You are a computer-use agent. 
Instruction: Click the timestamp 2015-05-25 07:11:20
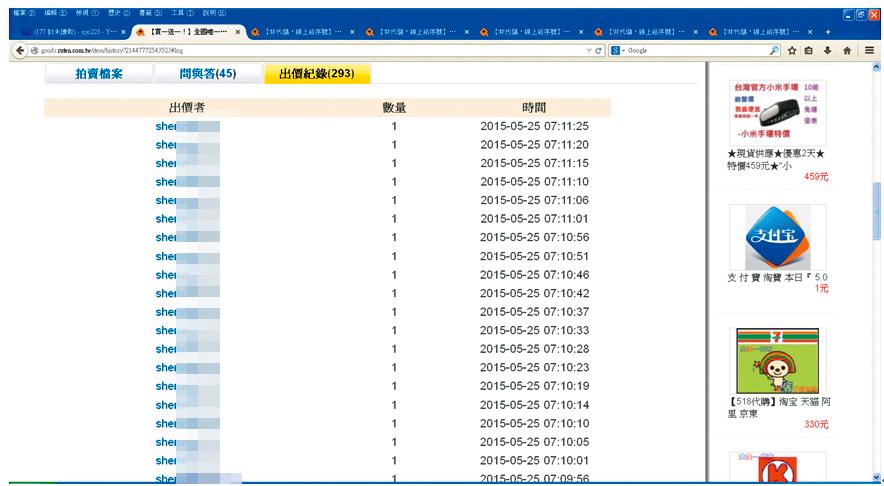tap(534, 145)
